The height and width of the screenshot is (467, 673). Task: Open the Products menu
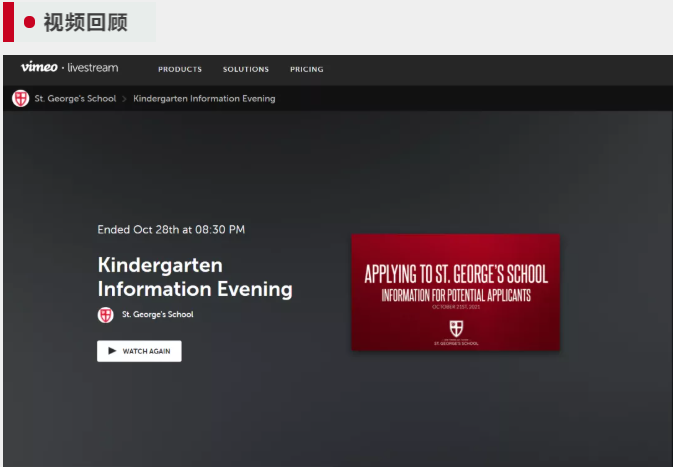tap(180, 69)
